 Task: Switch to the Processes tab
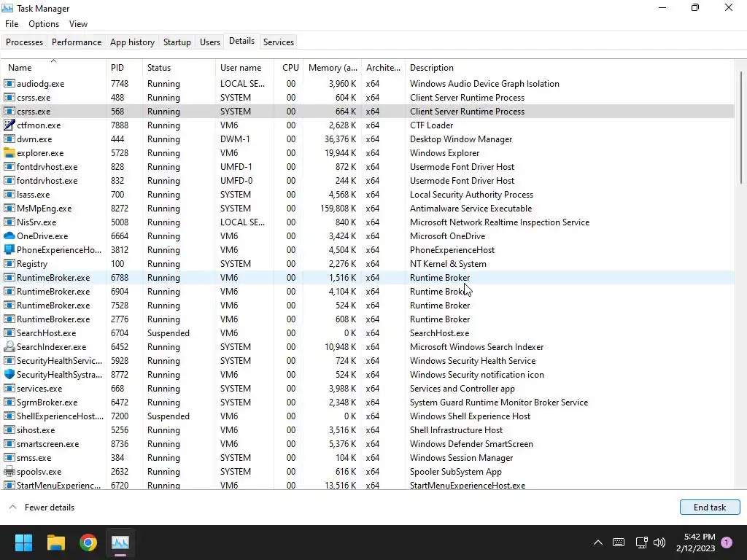(24, 42)
